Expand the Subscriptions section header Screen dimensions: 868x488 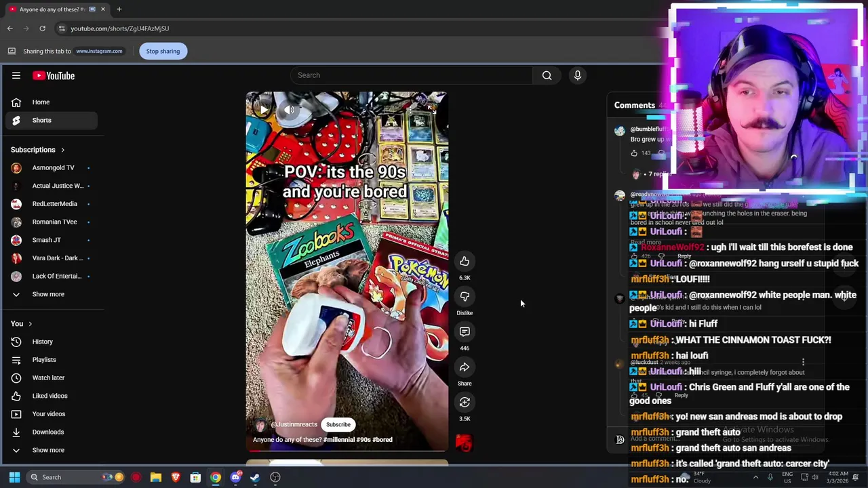click(x=38, y=150)
